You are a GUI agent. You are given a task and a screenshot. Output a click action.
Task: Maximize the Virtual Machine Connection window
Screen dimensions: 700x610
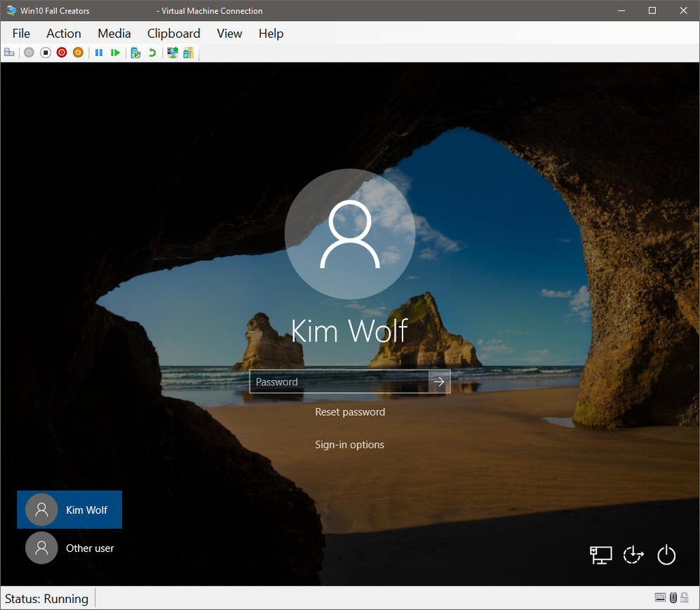pos(652,11)
